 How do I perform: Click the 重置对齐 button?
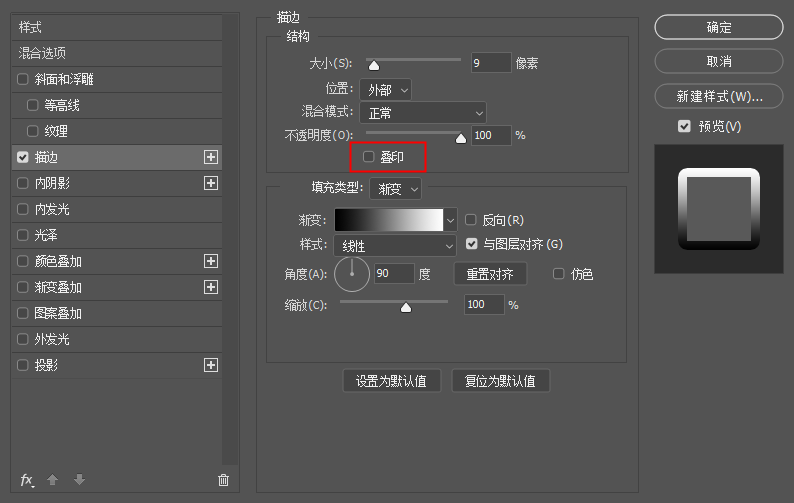click(490, 274)
